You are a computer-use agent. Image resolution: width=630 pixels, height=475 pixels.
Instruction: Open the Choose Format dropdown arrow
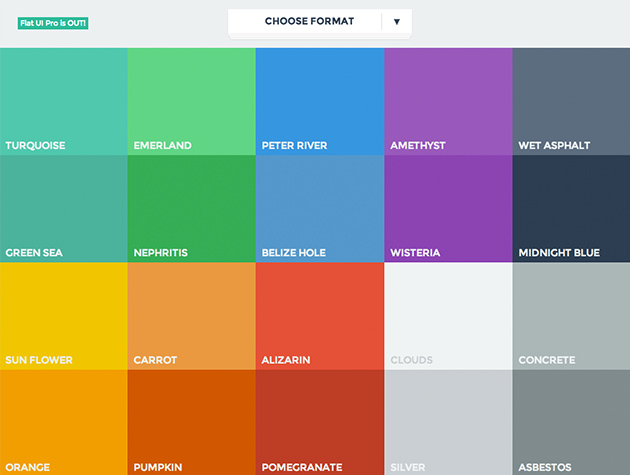[x=397, y=21]
